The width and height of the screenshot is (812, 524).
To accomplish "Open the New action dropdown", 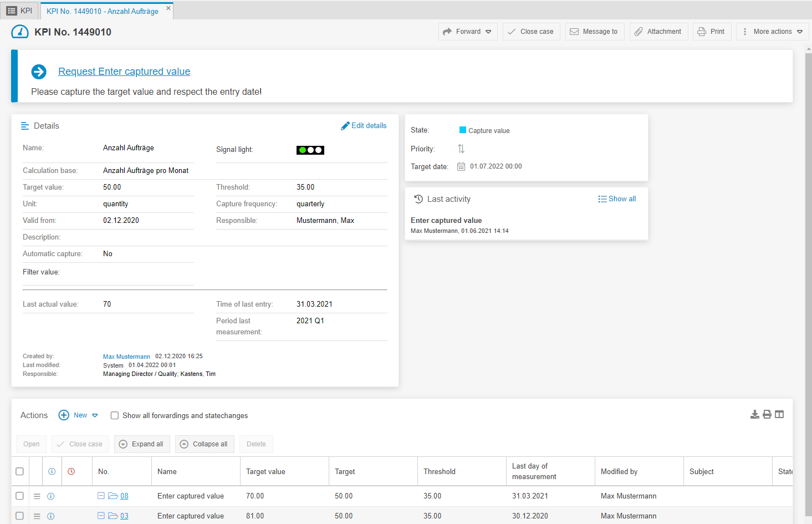I will pyautogui.click(x=94, y=415).
